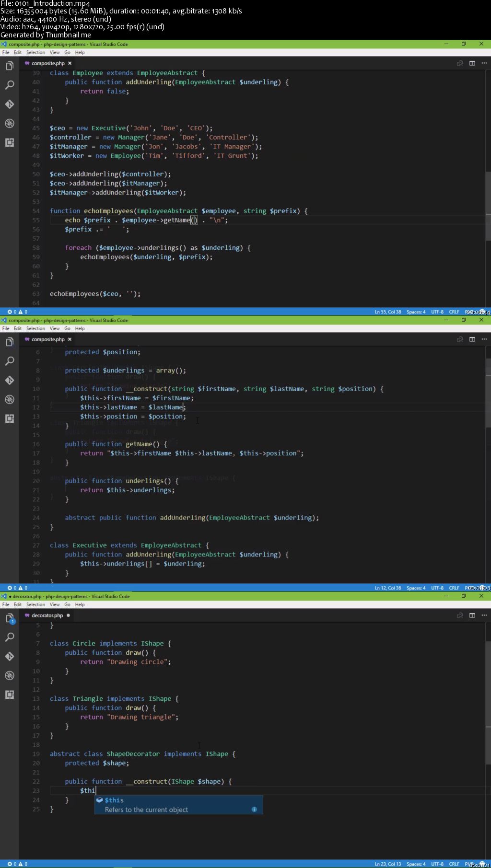Click 'CRLF' line ending in the decorator.php status bar

pyautogui.click(x=454, y=864)
